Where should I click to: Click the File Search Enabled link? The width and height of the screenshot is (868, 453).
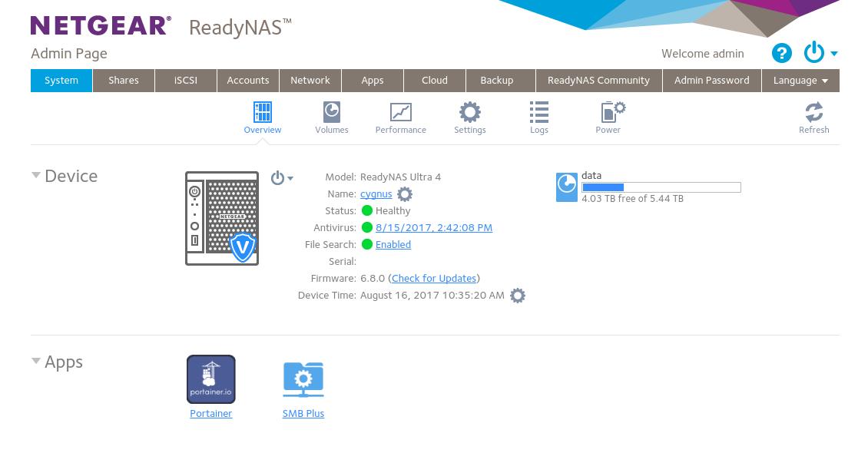[x=393, y=244]
